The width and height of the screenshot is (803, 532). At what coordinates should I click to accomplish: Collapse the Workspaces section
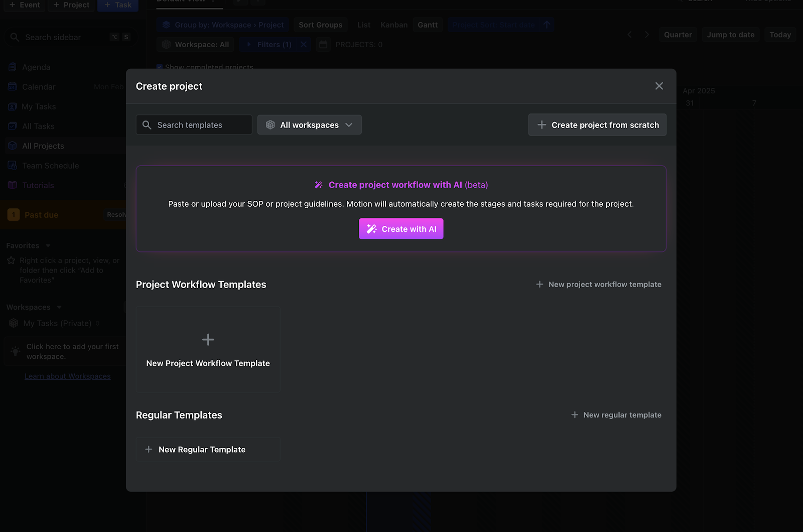click(59, 307)
